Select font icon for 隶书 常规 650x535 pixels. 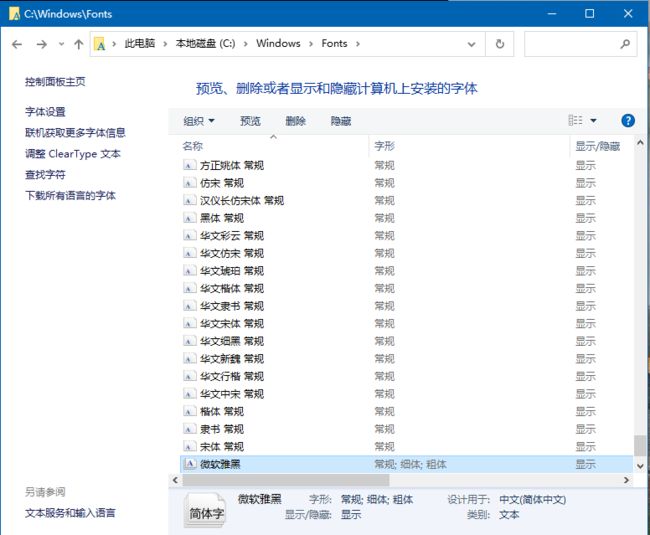[x=189, y=429]
